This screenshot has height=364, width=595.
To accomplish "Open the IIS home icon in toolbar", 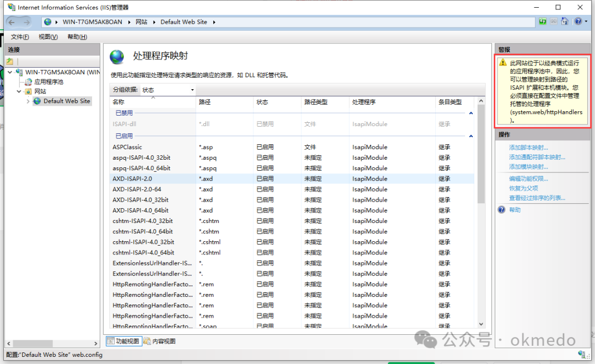I will 564,21.
